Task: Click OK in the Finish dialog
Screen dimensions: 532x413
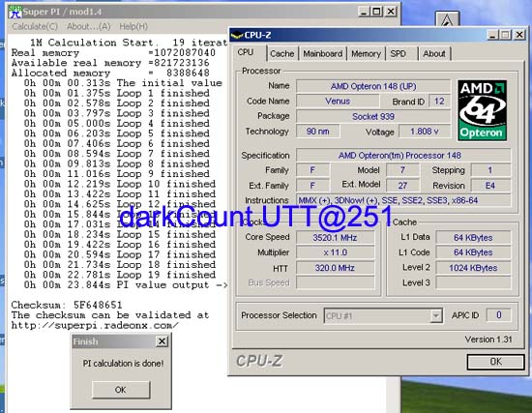Action: (x=121, y=390)
